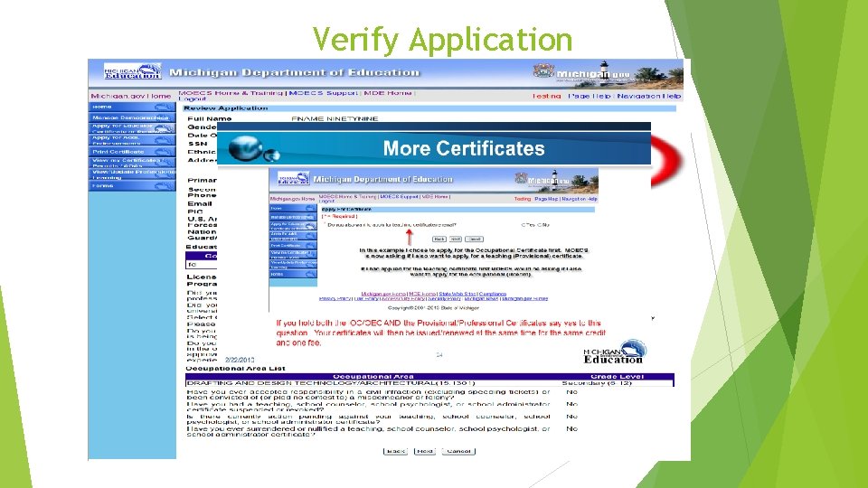Screen dimensions: 868x488
Task: Open Navigation Help on the Review Application page
Action: tap(649, 97)
